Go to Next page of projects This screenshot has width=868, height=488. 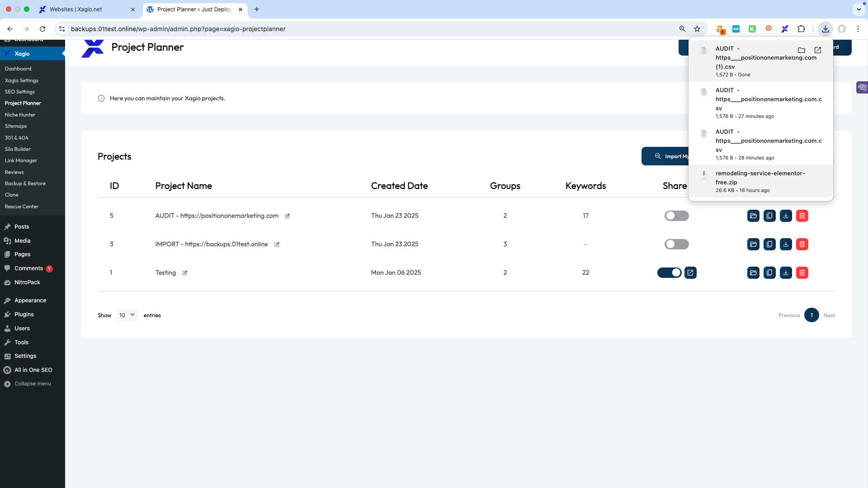click(x=829, y=315)
